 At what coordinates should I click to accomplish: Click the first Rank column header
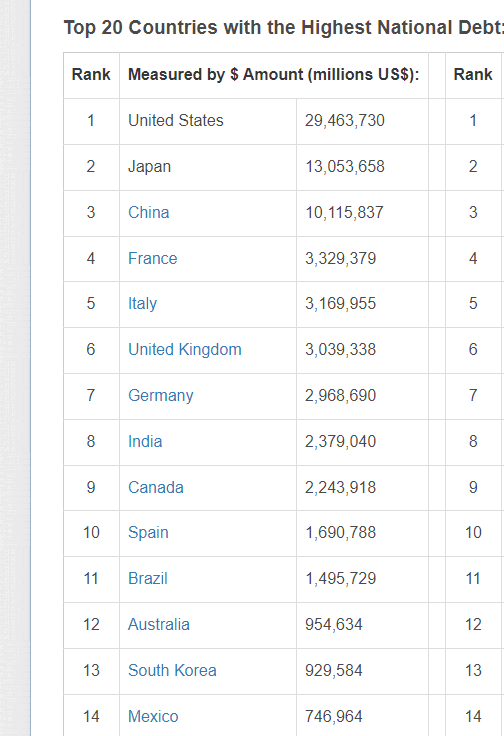[91, 75]
